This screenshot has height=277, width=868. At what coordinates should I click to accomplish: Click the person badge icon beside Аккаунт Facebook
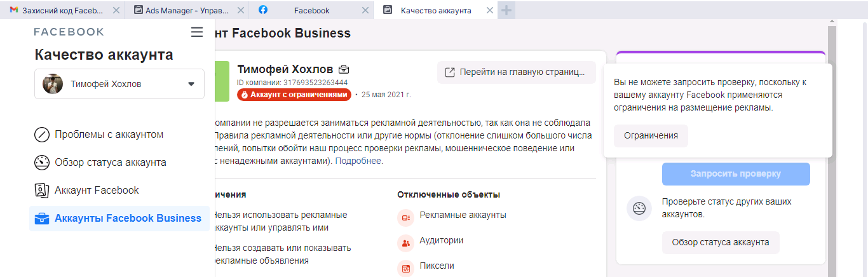coord(42,190)
